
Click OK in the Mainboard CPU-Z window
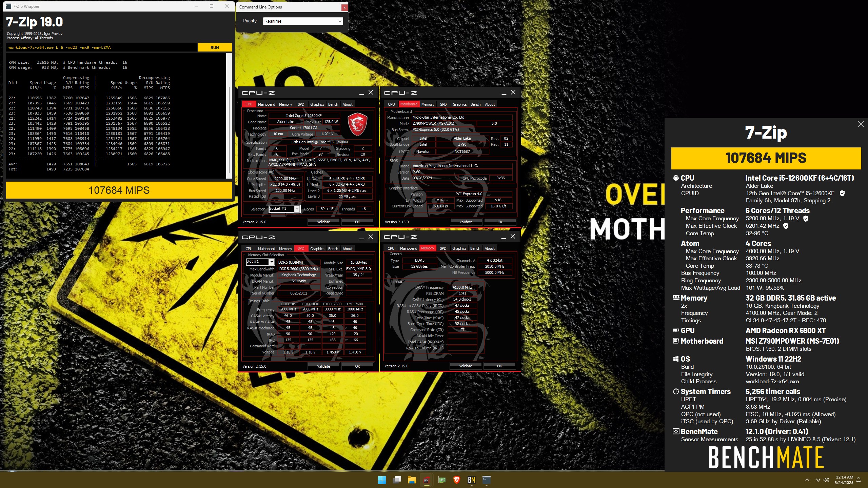[500, 222]
